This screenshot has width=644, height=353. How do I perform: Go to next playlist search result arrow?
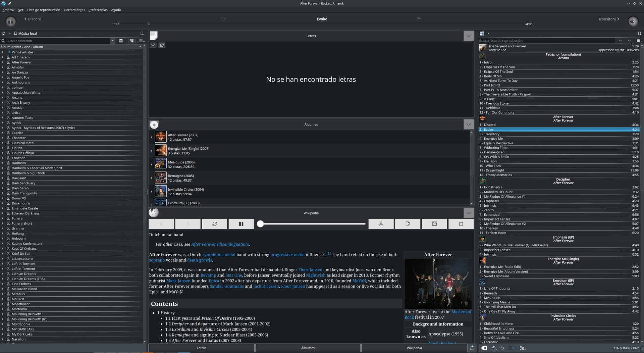[x=629, y=41]
